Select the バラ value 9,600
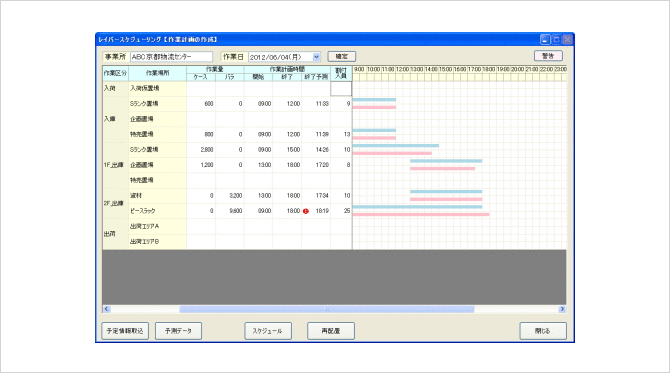 click(230, 211)
